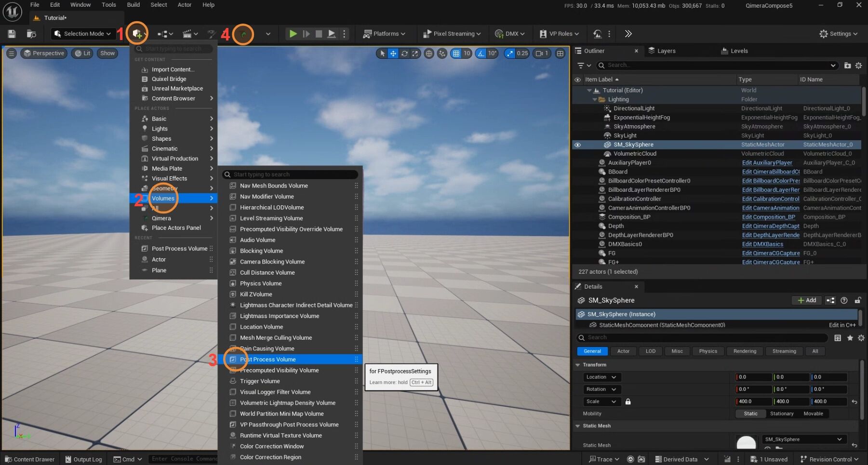Open the Selection Mode dropdown
868x465 pixels.
[83, 34]
